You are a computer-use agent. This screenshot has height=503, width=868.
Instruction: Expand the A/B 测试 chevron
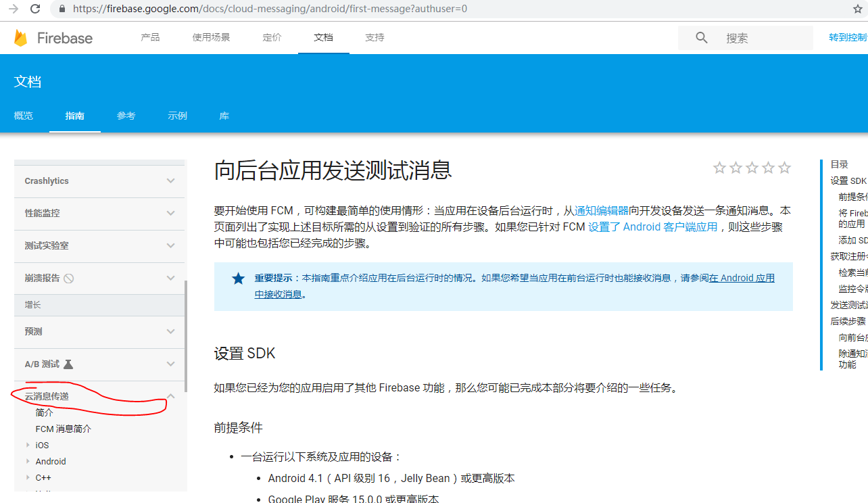point(170,364)
